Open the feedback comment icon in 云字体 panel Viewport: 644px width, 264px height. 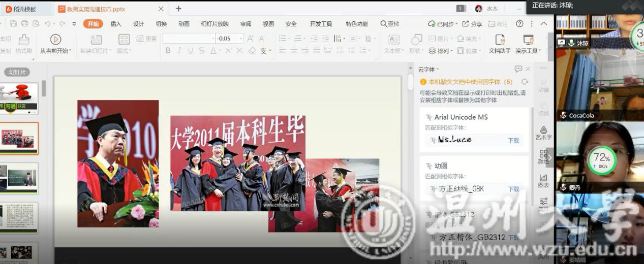click(x=518, y=69)
